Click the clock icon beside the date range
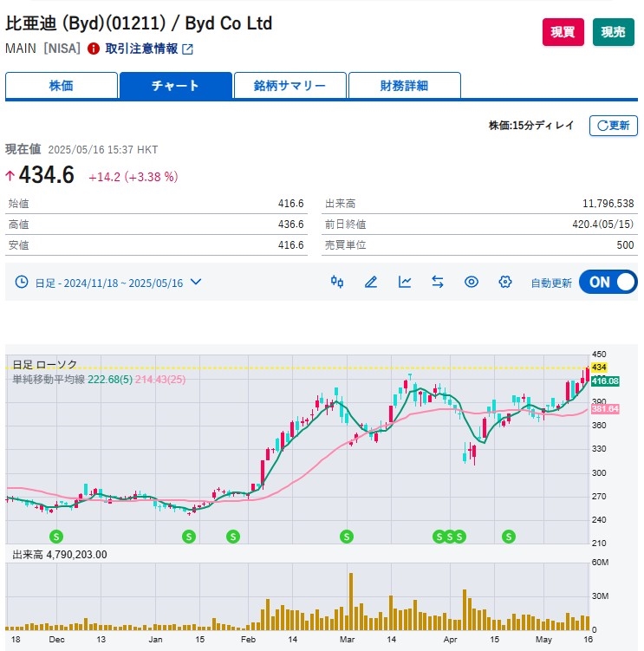This screenshot has height=651, width=644. pyautogui.click(x=21, y=283)
